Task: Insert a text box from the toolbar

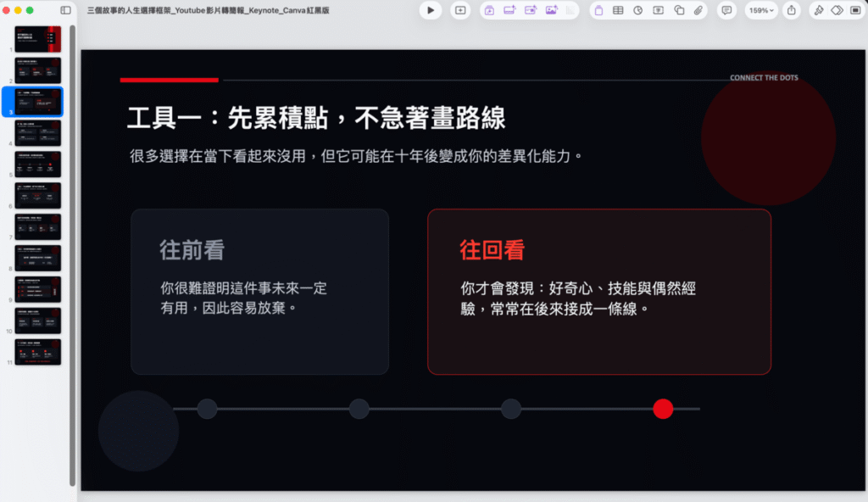Action: [x=658, y=10]
